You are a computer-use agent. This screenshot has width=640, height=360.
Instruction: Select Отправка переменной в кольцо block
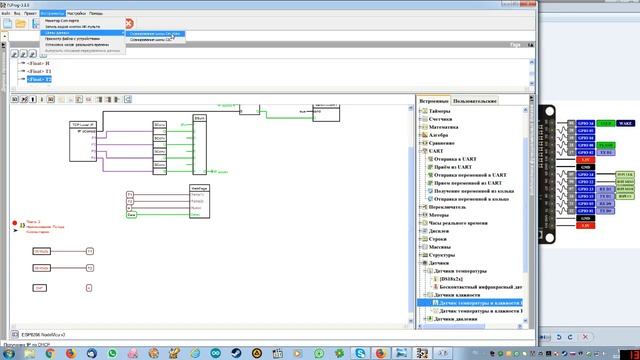(x=471, y=199)
